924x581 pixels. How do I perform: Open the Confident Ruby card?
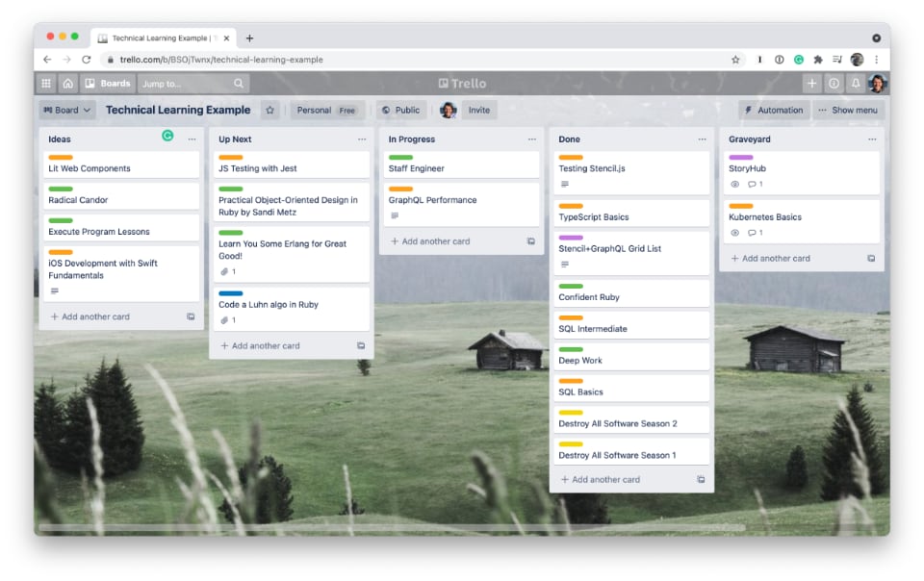pyautogui.click(x=631, y=293)
